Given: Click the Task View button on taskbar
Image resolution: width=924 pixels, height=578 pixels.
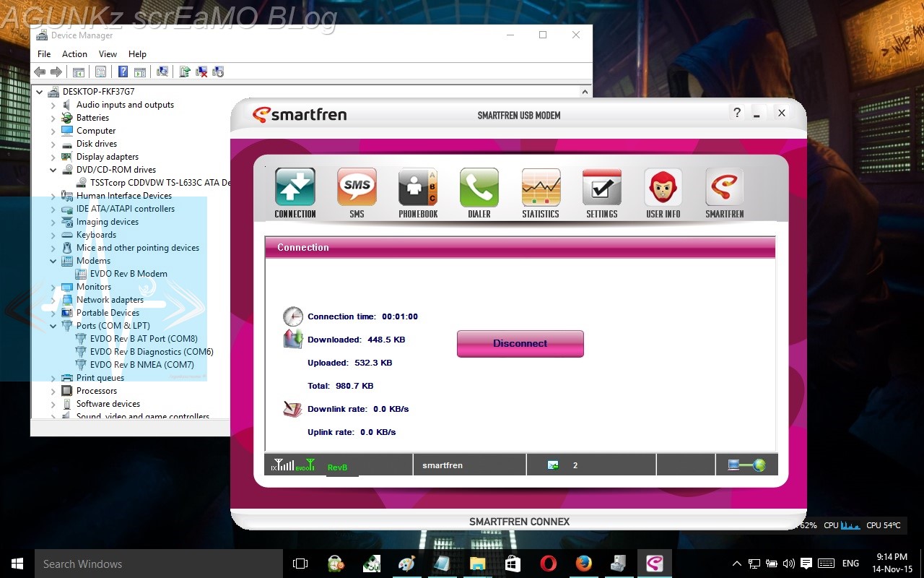Looking at the screenshot, I should tap(300, 564).
